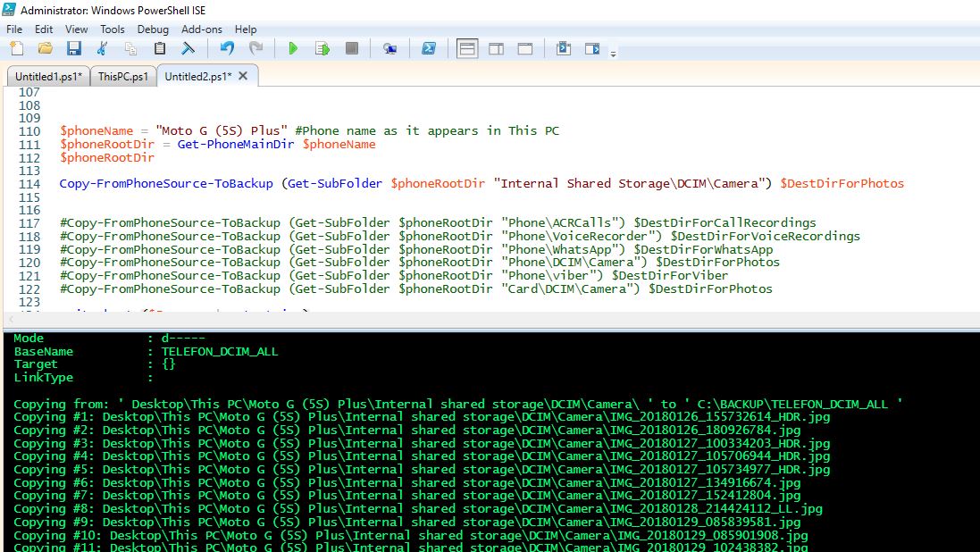This screenshot has width=980, height=552.
Task: Switch to the ThisPC.ps1 tab
Action: tap(123, 76)
